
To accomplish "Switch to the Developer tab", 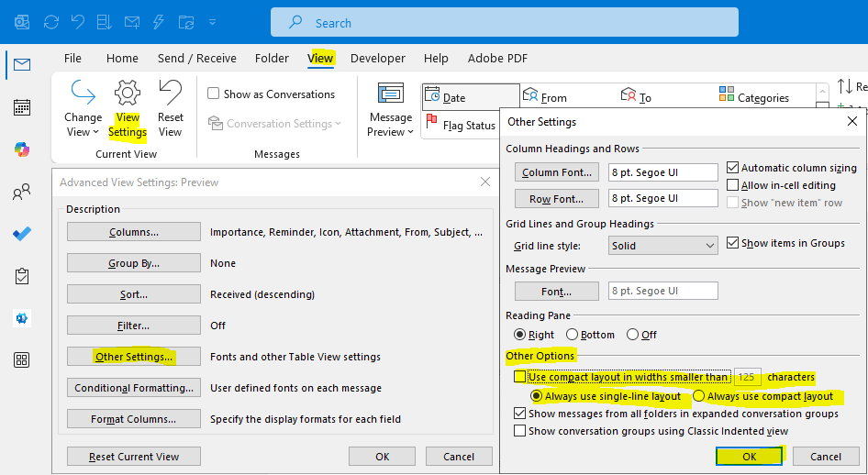I will click(377, 58).
